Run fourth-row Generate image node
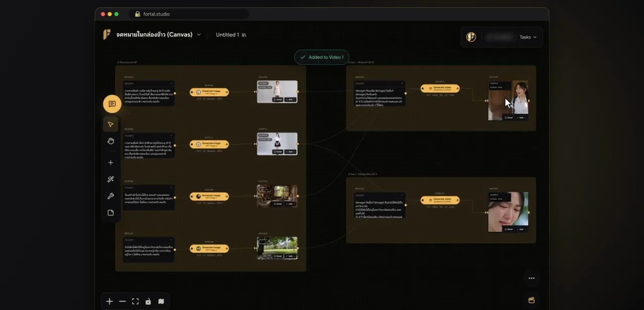 209,249
